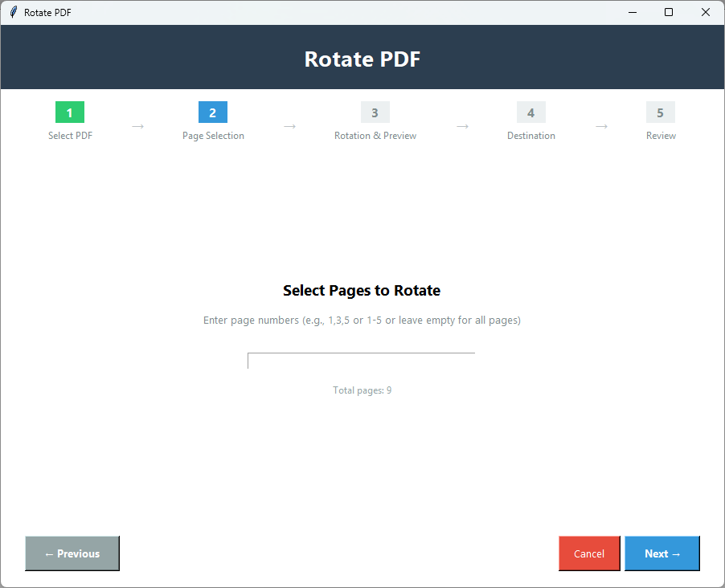This screenshot has height=588, width=725.
Task: Open the Select PDF step
Action: click(x=70, y=136)
